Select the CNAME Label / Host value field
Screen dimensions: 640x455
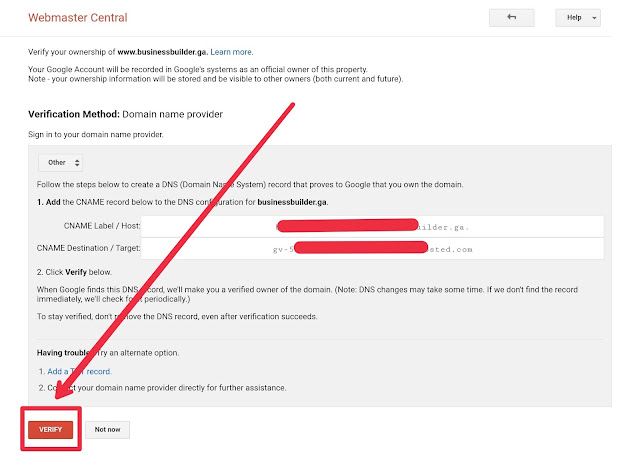coord(372,226)
